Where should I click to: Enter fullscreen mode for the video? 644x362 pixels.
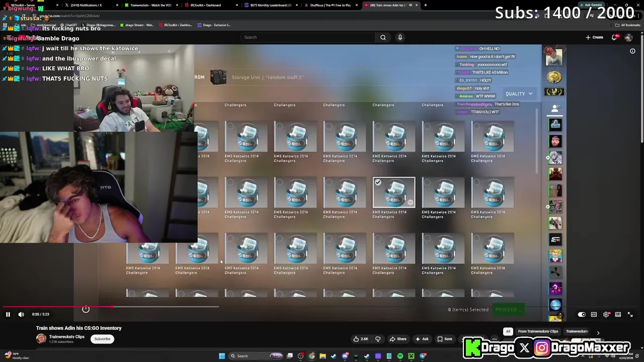[x=630, y=314]
